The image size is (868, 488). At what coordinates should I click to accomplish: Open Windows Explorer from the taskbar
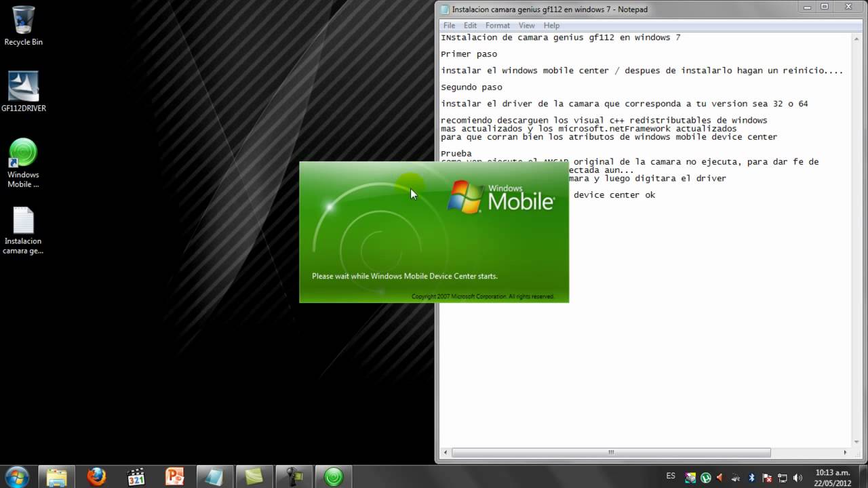point(57,476)
